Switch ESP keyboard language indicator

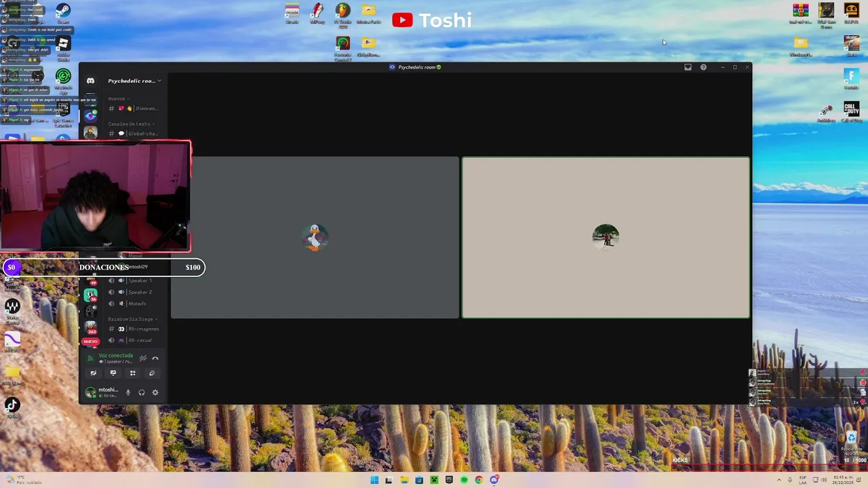[x=803, y=480]
